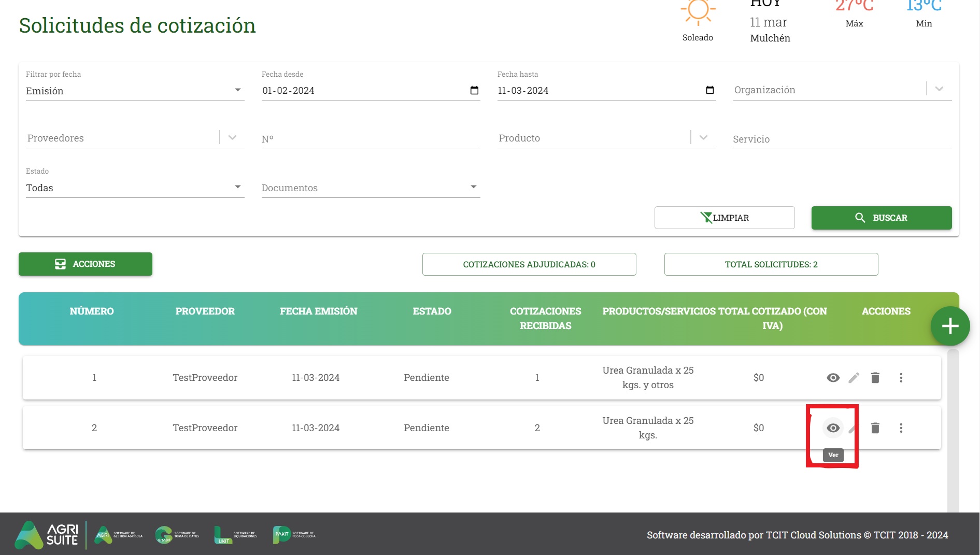This screenshot has height=555, width=980.
Task: Click COTIZACIONES RECIBIDAS column header
Action: tap(546, 318)
